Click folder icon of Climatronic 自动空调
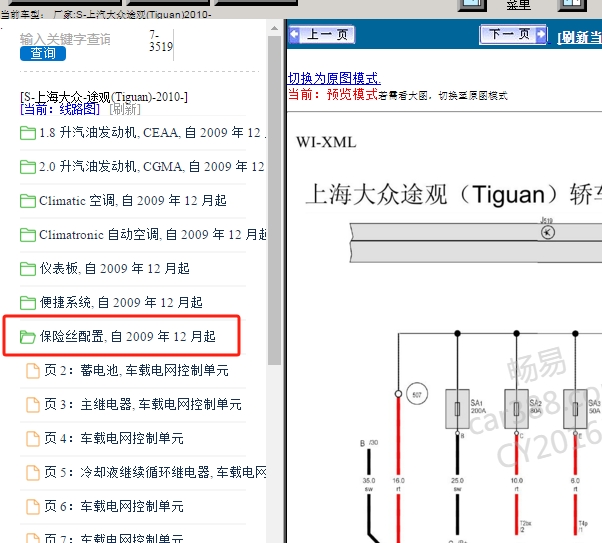Screen dimensions: 602x543 (28, 235)
